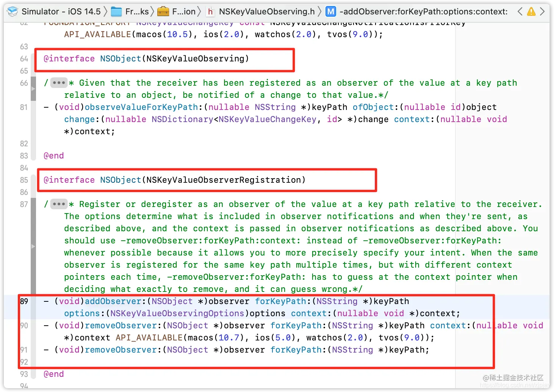Click line number 85 in gutter
This screenshot has height=392, width=554.
coord(24,180)
